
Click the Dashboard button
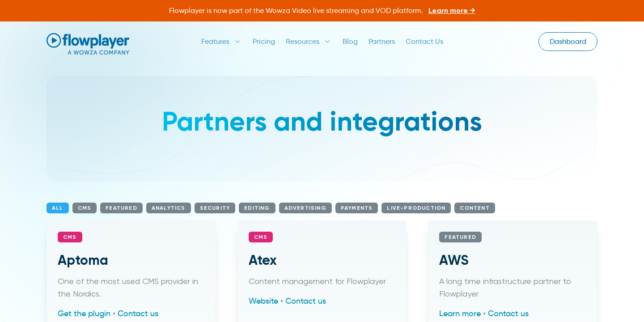coord(568,42)
